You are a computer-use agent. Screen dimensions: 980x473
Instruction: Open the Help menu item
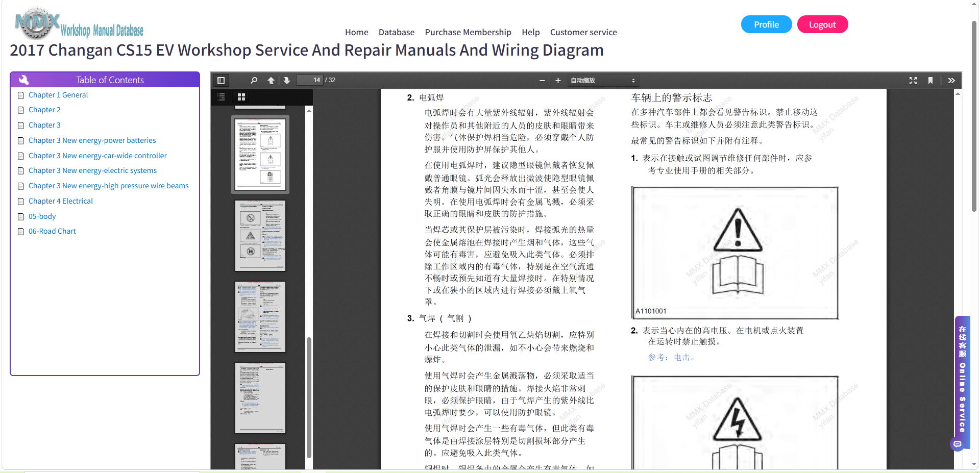pos(531,32)
